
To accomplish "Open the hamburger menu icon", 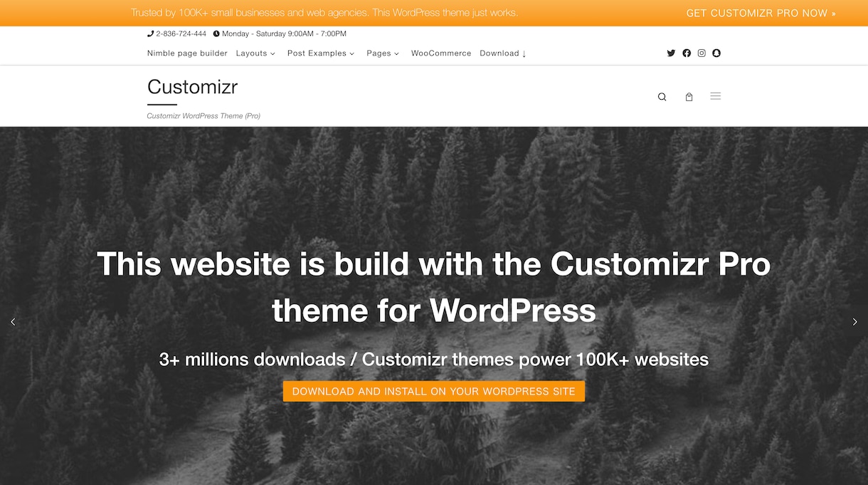I will pos(716,96).
